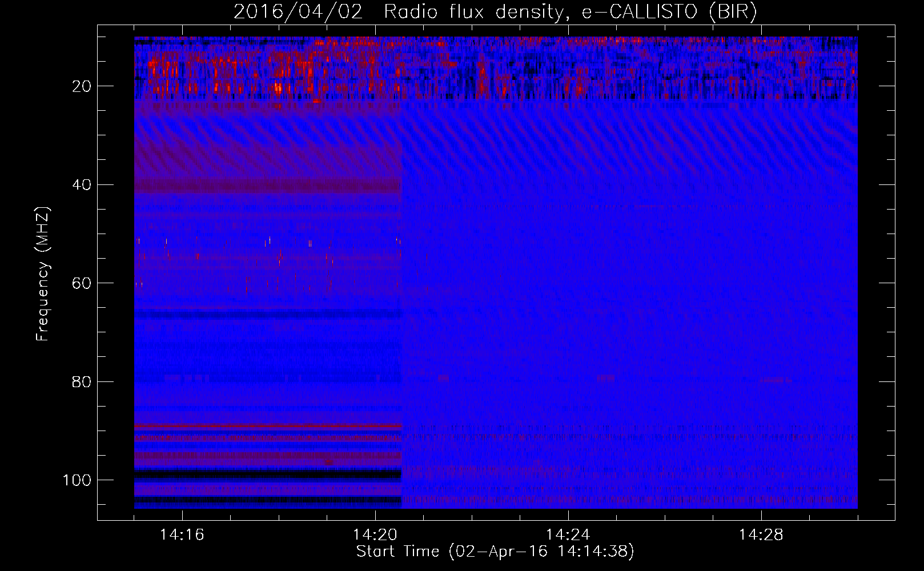Click the "Start Time (02-Apr-16 14:14:38)" axis label

(x=495, y=552)
